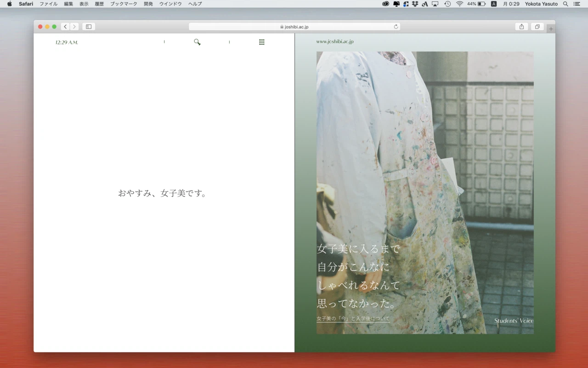Open the battery percentage menu

pos(472,4)
